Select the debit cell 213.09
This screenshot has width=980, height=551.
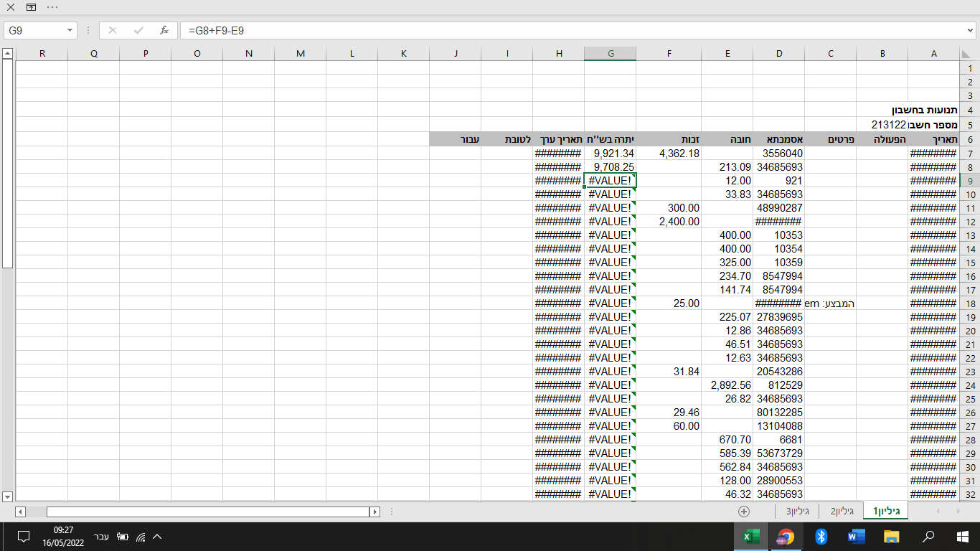[728, 167]
